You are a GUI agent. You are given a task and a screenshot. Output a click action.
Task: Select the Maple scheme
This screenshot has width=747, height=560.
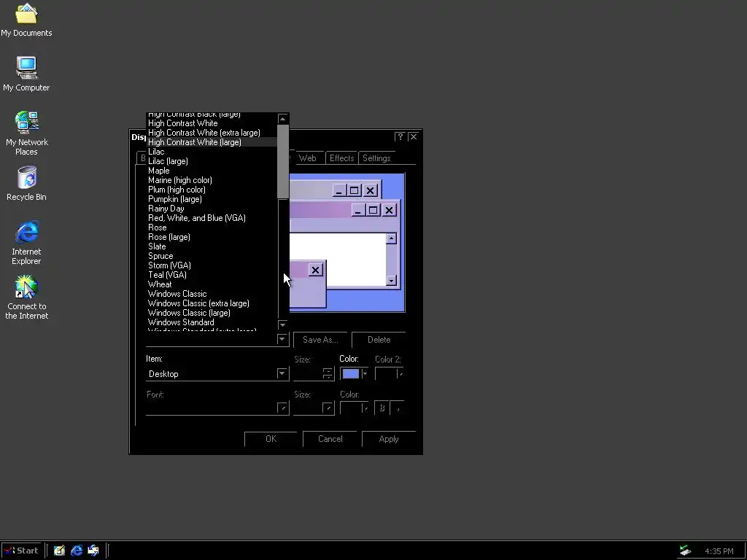[212, 171]
